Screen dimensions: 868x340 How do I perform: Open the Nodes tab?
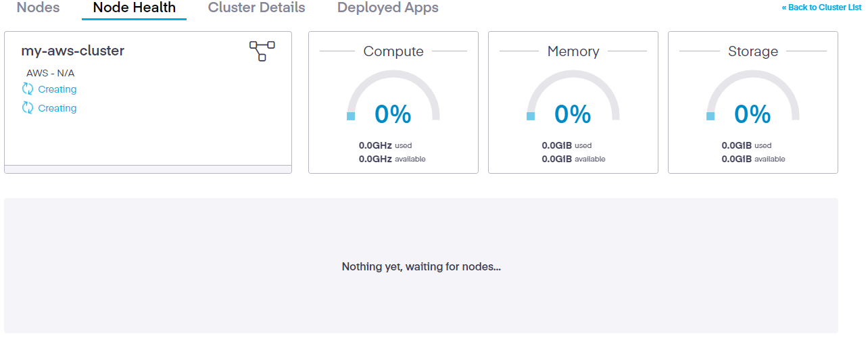(38, 8)
